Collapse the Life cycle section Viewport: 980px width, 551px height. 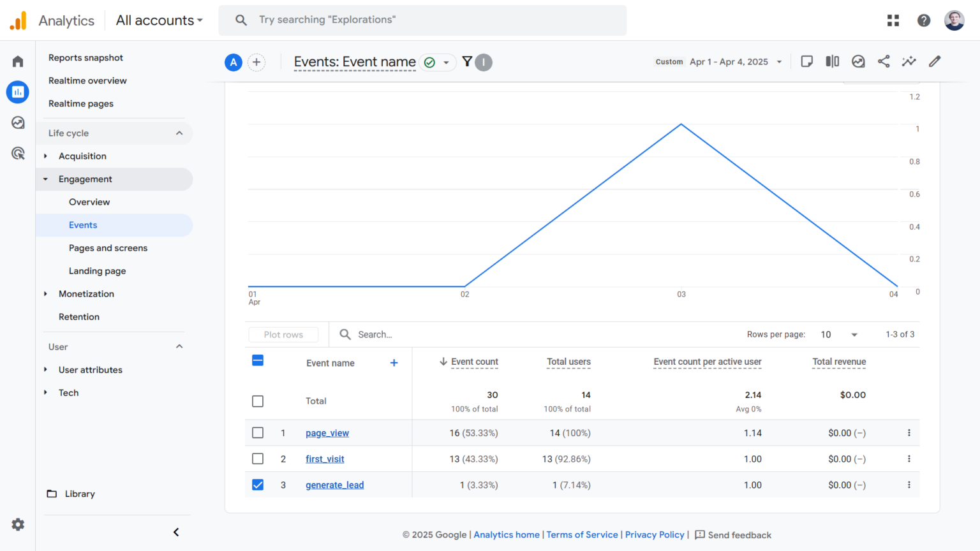coord(179,133)
